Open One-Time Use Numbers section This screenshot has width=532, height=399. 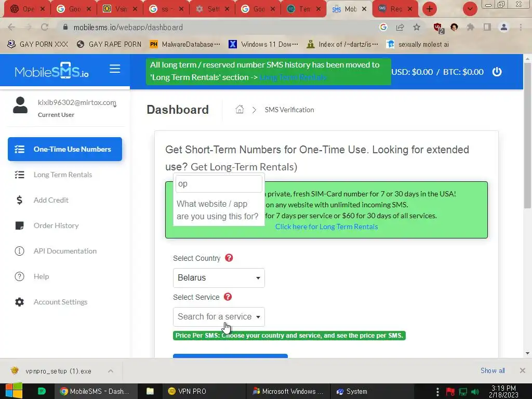[x=65, y=149]
